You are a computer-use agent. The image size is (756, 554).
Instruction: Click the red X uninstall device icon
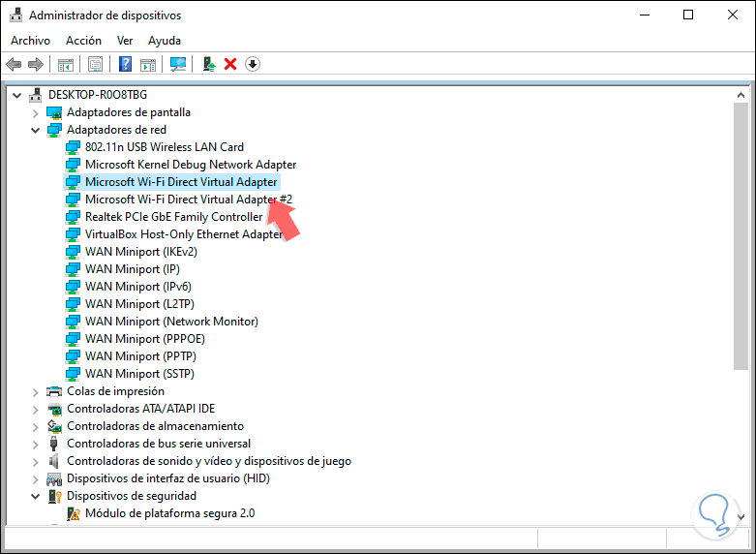[230, 64]
